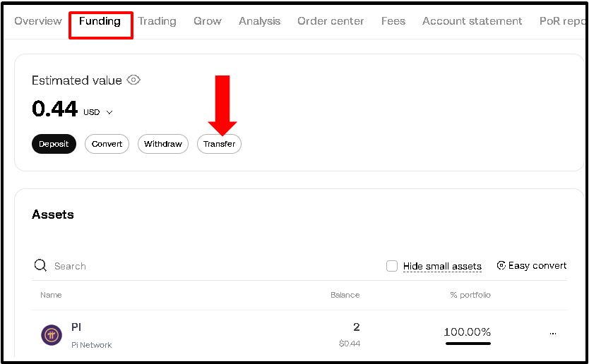
Task: Click the Pi Network coin icon
Action: [x=52, y=334]
